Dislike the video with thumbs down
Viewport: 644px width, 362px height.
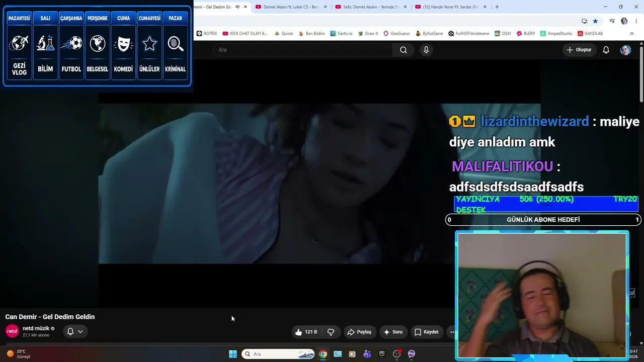(331, 332)
